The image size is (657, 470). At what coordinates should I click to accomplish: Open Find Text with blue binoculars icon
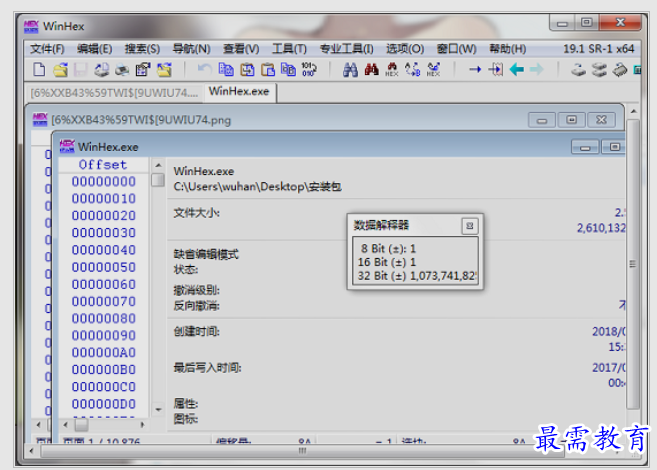click(x=350, y=69)
